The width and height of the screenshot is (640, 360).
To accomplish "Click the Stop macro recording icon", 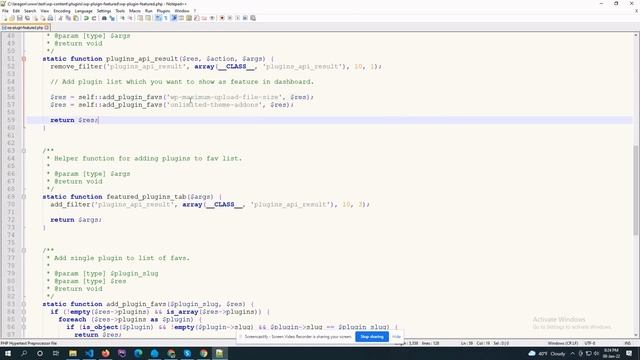I will 230,18.
